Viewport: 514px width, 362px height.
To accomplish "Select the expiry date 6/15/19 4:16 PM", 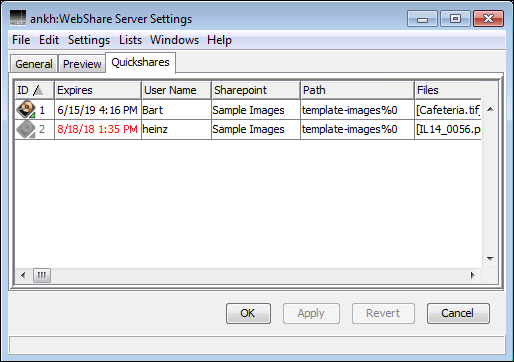I will point(97,110).
